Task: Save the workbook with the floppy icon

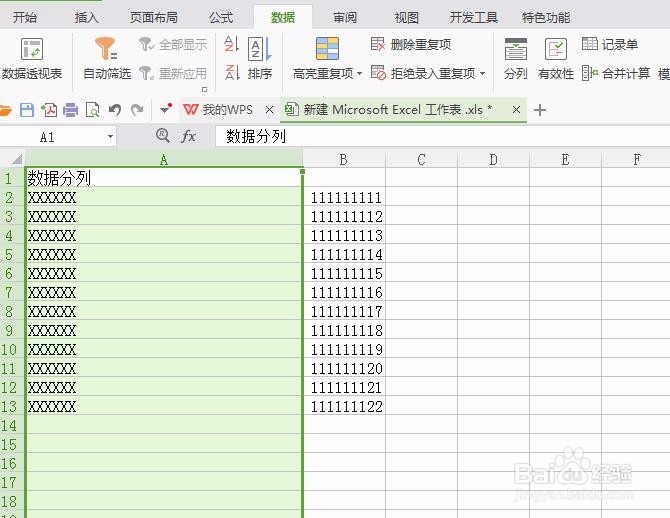Action: pos(27,110)
